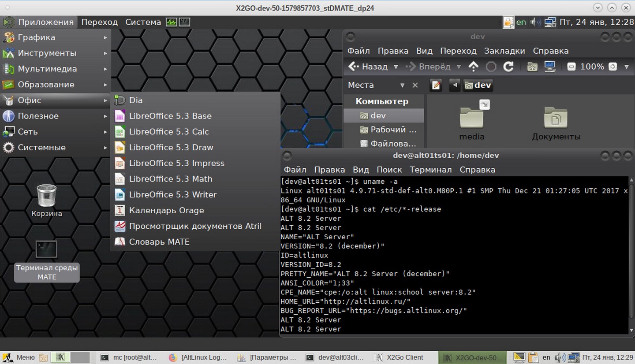Select Рабочий ... sidebar place
Viewport: 635px width, 364px height.
(384, 130)
